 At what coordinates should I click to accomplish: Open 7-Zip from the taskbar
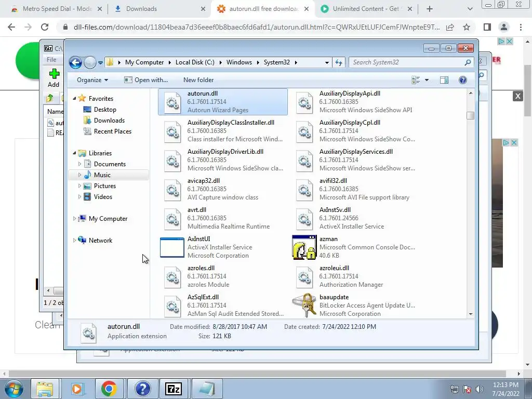tap(174, 389)
